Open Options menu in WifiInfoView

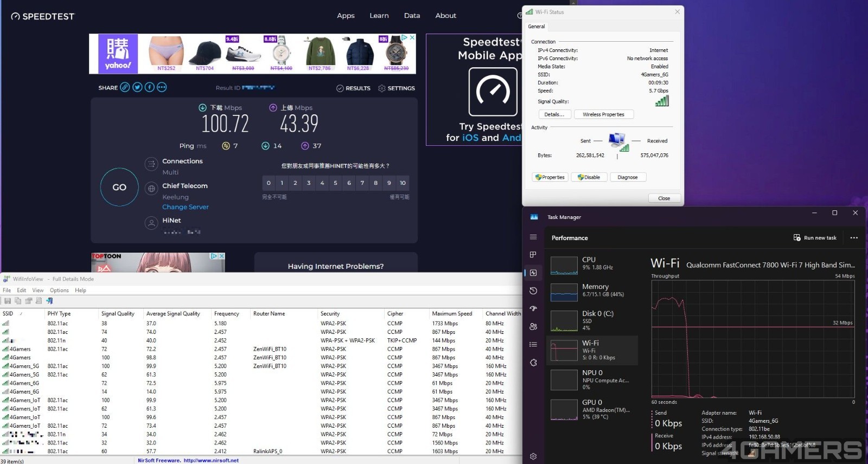point(59,291)
